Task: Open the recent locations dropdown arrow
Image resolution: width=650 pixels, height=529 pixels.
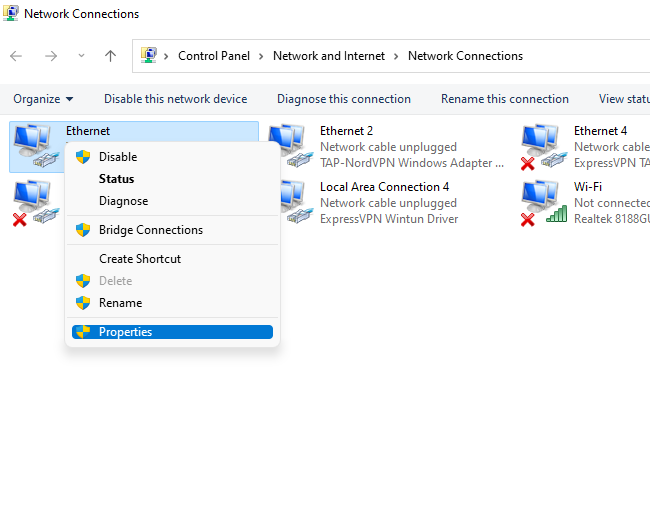Action: (81, 56)
